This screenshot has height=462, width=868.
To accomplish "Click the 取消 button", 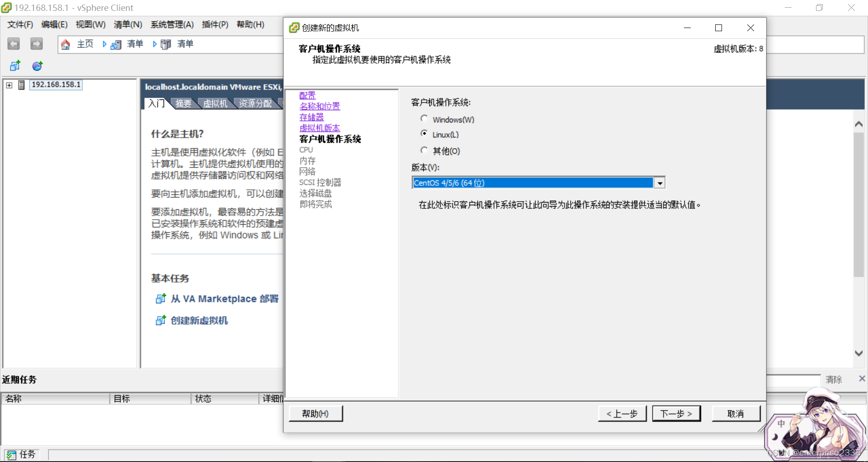I will pos(736,414).
